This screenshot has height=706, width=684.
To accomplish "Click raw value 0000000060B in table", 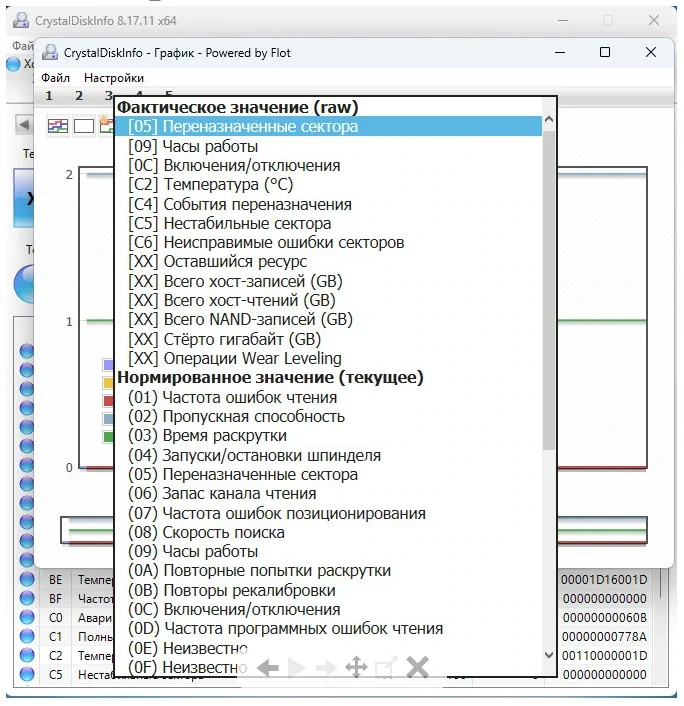I will pyautogui.click(x=604, y=617).
